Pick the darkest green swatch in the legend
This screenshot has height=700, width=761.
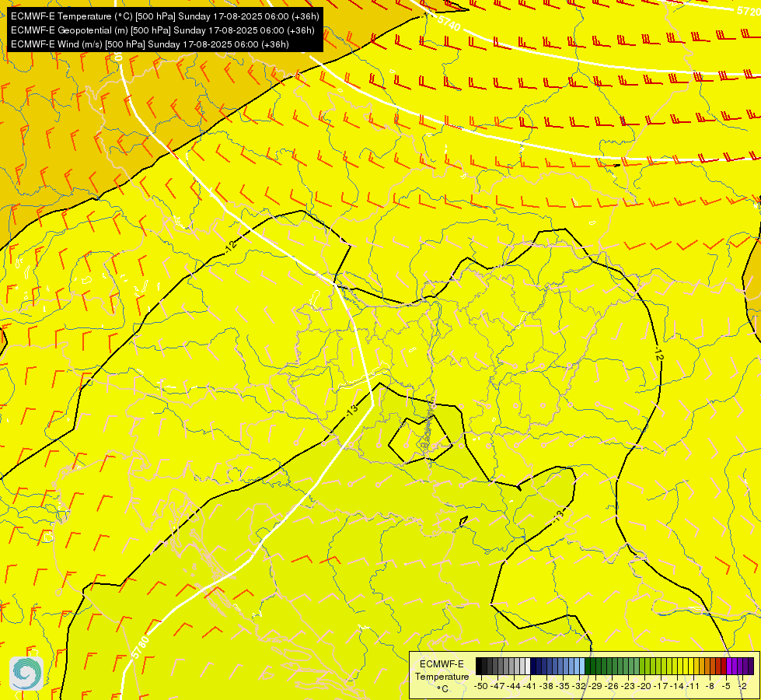coord(588,666)
